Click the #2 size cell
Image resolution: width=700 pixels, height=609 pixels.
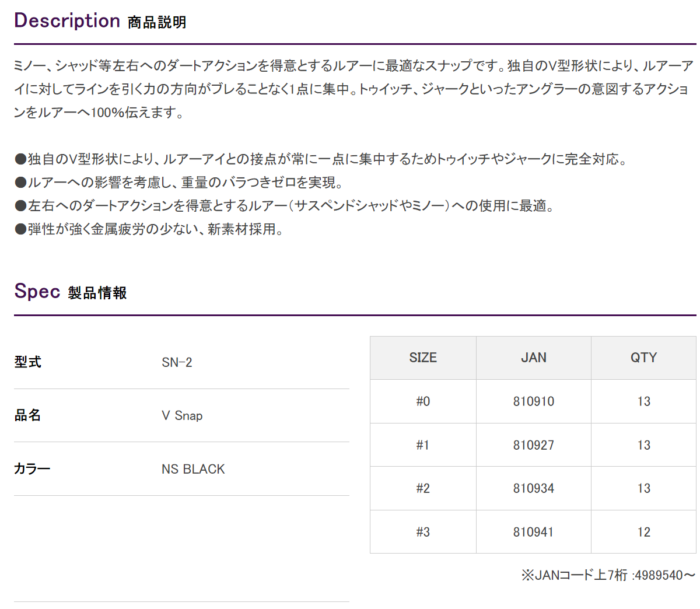(x=423, y=488)
